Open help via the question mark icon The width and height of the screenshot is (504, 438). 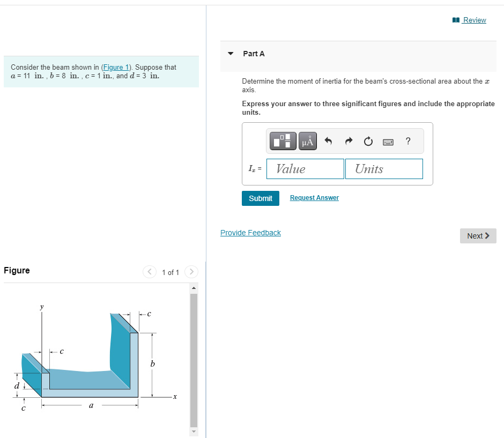click(x=407, y=141)
